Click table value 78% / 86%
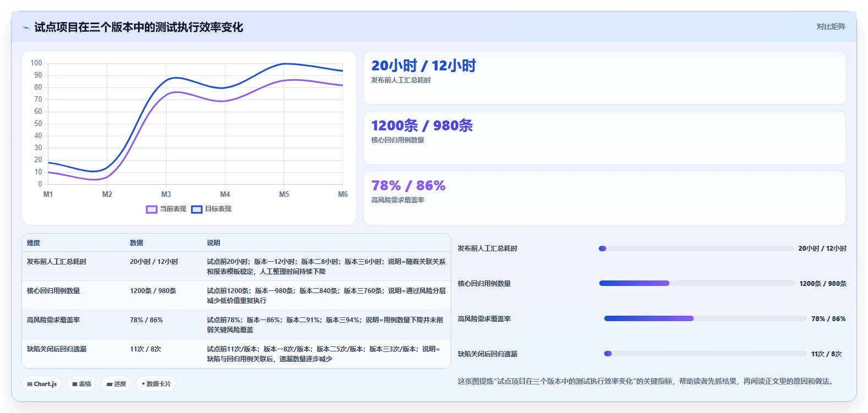The image size is (868, 413). (x=146, y=320)
